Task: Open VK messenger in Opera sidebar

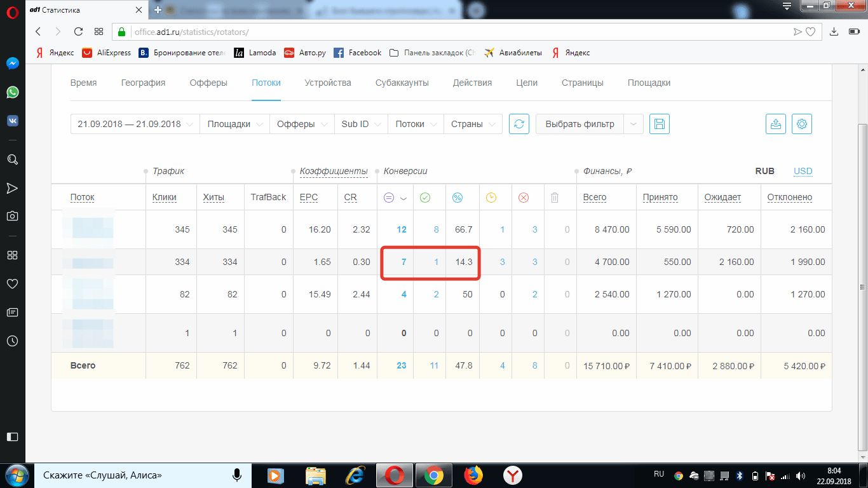Action: pyautogui.click(x=12, y=121)
